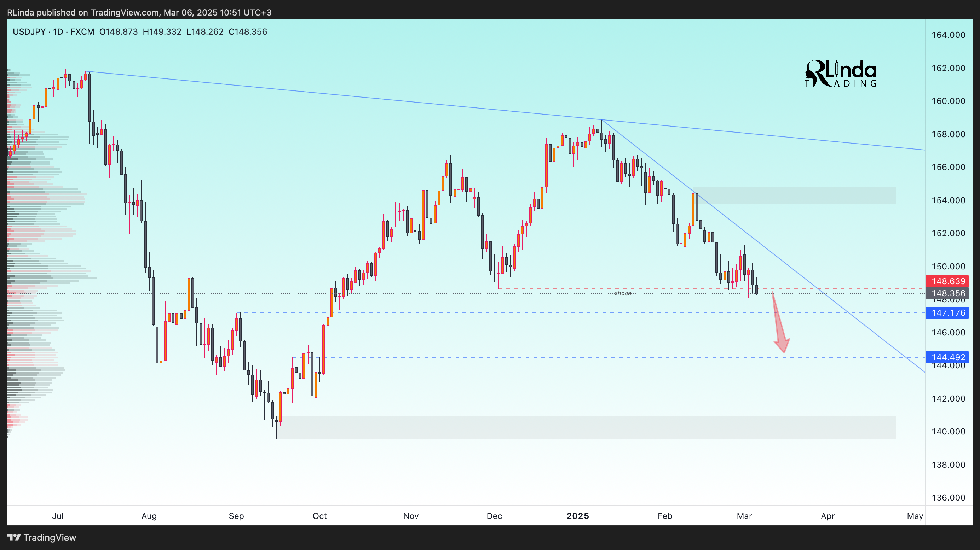Screen dimensions: 980x550
Task: Click the Nov time axis label
Action: (x=411, y=516)
